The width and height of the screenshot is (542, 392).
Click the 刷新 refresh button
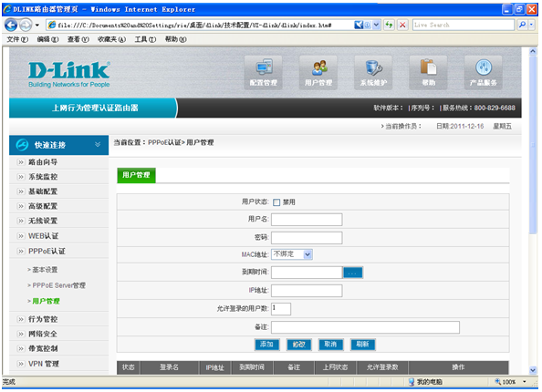pyautogui.click(x=363, y=345)
